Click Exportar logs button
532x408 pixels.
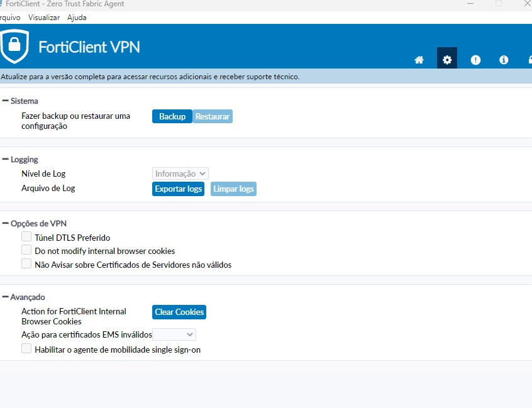[x=178, y=189]
